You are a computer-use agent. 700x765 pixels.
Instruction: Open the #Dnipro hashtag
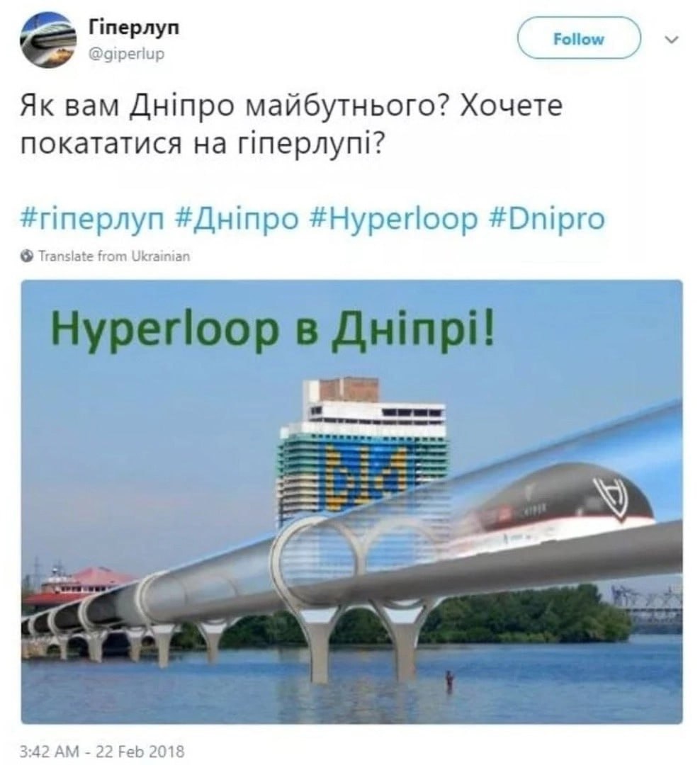(547, 218)
